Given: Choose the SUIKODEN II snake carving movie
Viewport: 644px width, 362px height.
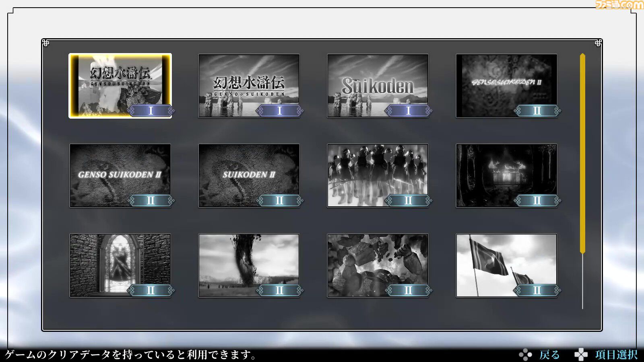Looking at the screenshot, I should point(249,176).
